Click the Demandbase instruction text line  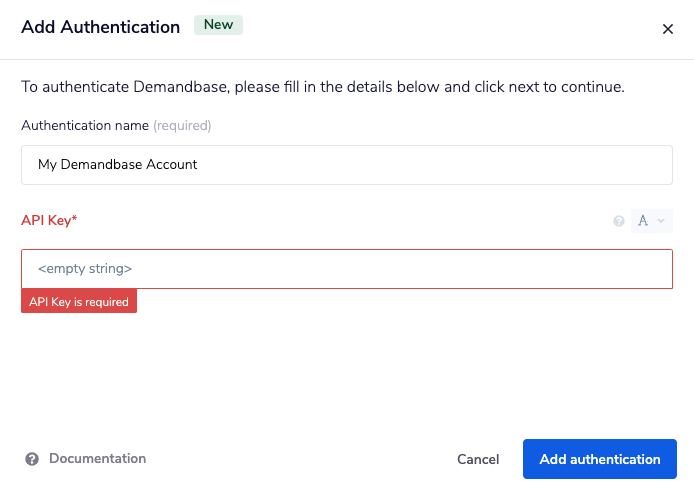tap(322, 87)
